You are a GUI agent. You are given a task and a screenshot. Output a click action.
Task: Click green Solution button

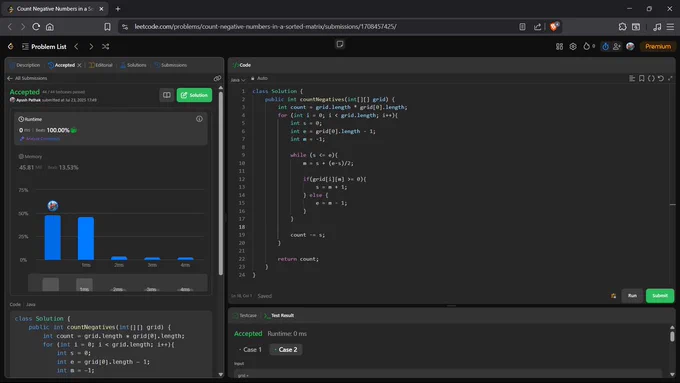point(194,95)
